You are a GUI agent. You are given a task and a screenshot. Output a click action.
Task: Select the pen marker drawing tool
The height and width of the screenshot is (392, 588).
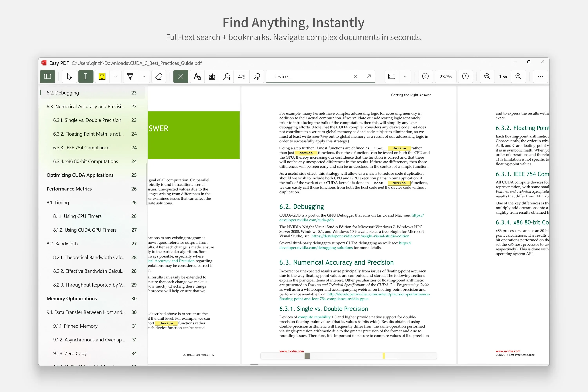click(130, 76)
